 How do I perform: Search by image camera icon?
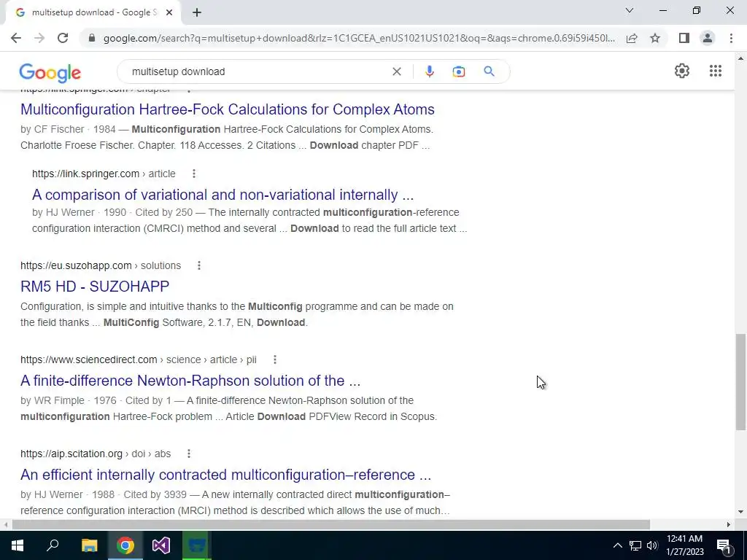click(459, 71)
